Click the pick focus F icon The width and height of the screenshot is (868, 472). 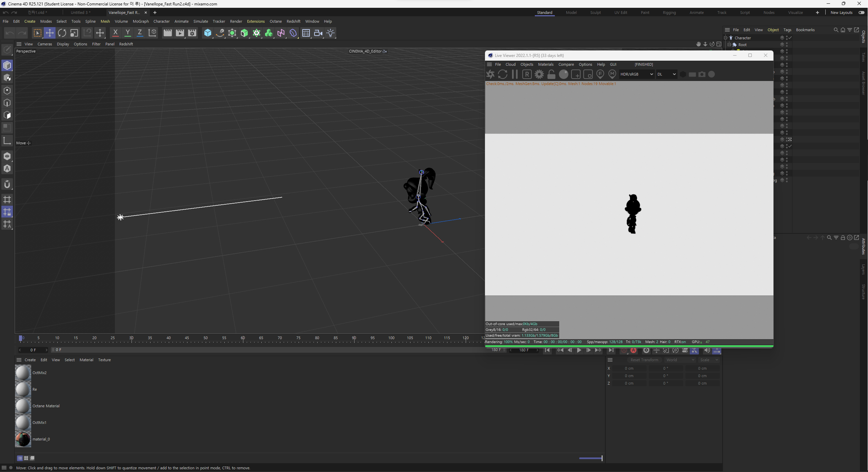click(x=600, y=74)
